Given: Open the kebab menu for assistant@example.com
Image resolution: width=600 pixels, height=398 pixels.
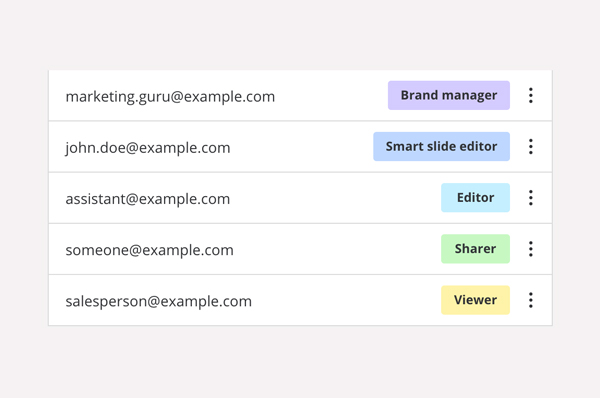Looking at the screenshot, I should click(x=531, y=198).
